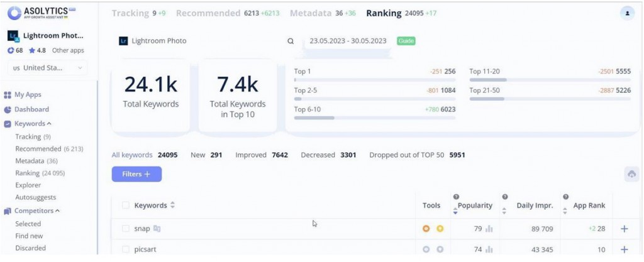Switch to the Recommended top tab
Screen dimensions: 644x262
228,13
